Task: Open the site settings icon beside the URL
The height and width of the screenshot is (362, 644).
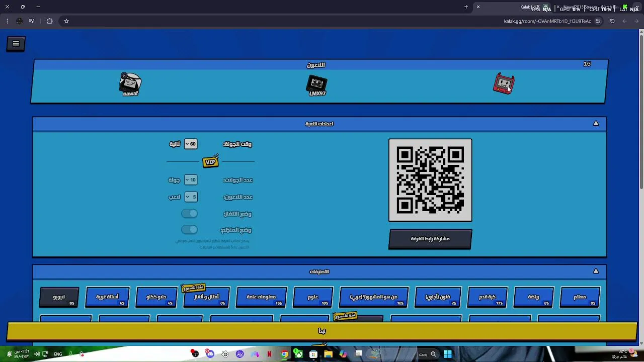Action: pos(598,21)
